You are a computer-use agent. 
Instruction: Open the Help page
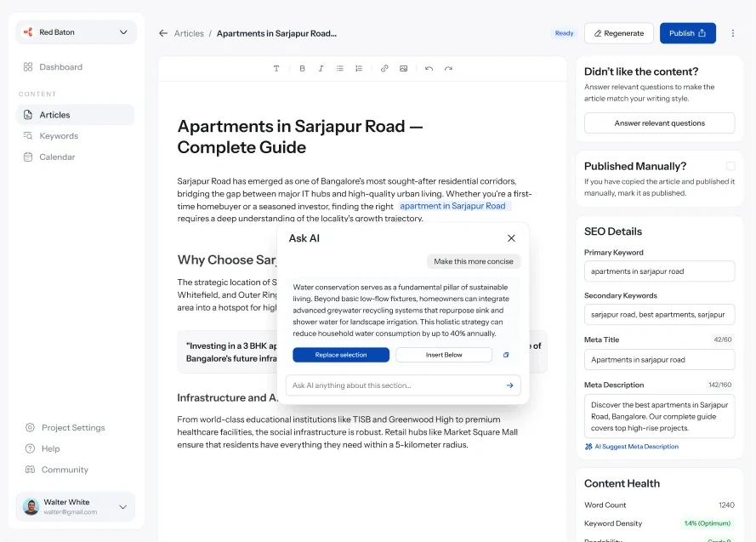coord(51,448)
